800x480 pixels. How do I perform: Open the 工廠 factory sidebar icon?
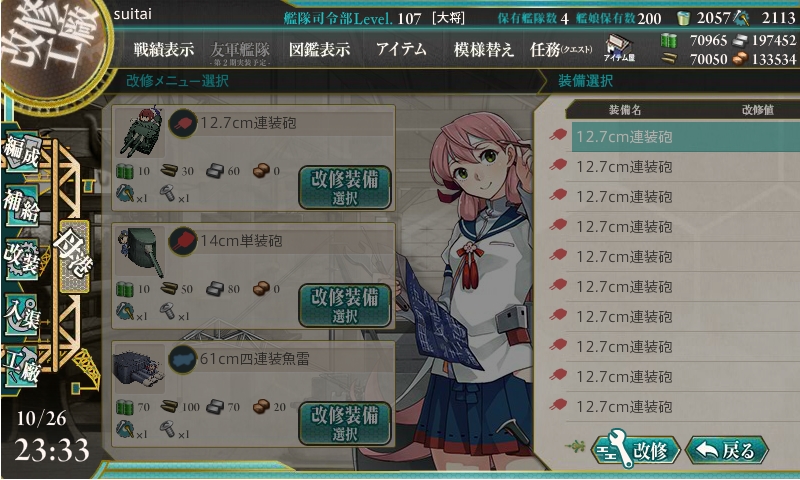pos(21,367)
